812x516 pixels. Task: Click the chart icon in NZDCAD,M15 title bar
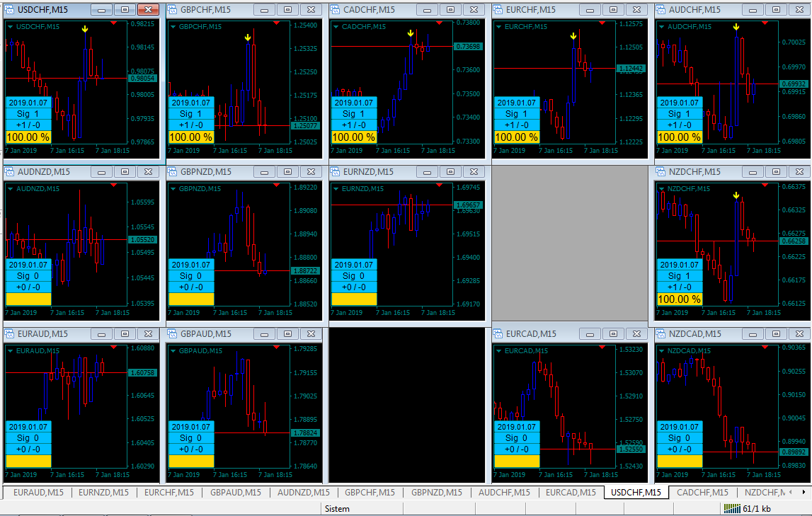[x=661, y=334]
